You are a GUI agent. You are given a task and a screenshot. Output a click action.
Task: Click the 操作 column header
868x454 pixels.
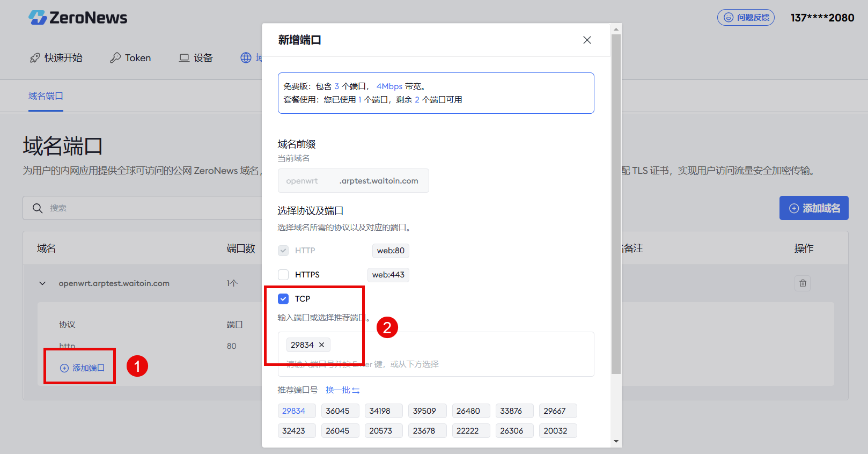pyautogui.click(x=804, y=248)
